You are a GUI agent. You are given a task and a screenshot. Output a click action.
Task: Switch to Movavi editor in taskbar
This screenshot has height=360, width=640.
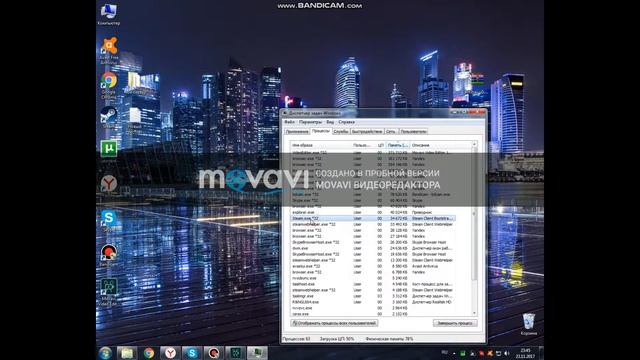[236, 353]
